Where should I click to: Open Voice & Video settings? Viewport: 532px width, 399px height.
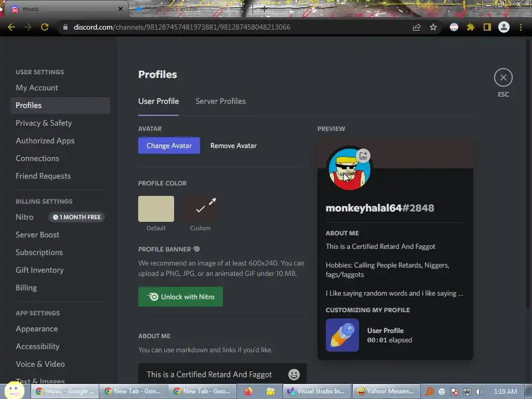tap(60, 364)
